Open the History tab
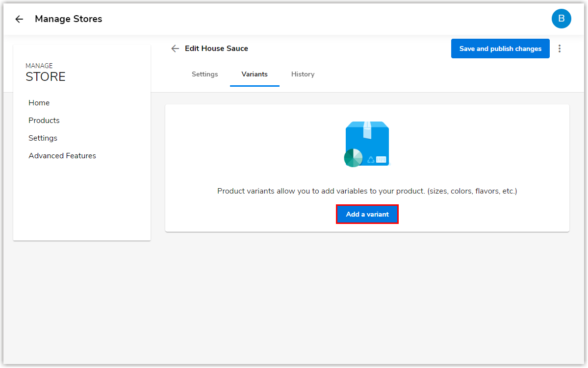The height and width of the screenshot is (368, 588). (x=303, y=74)
